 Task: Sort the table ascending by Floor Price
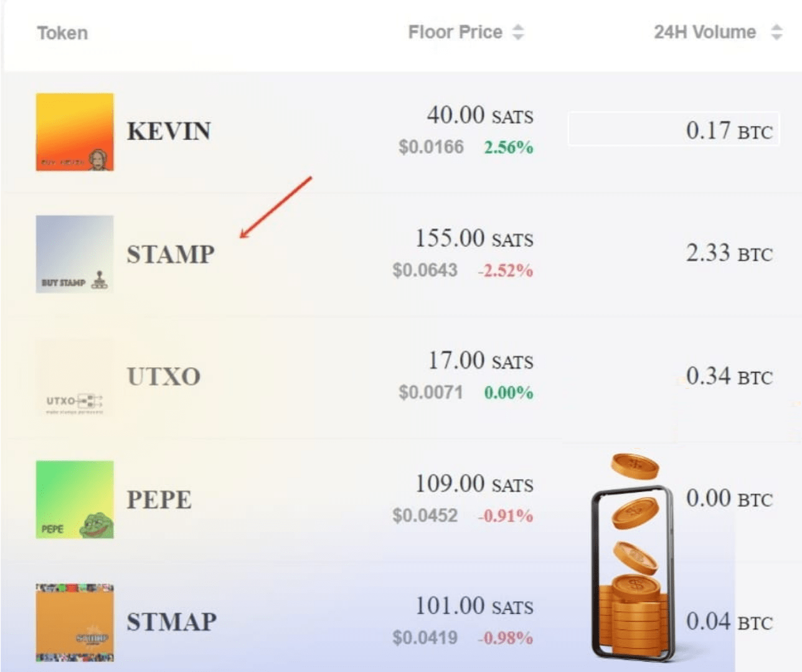click(517, 28)
